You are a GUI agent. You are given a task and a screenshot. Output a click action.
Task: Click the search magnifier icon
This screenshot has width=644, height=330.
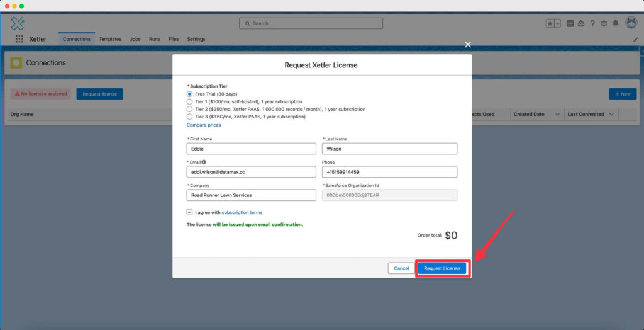248,23
